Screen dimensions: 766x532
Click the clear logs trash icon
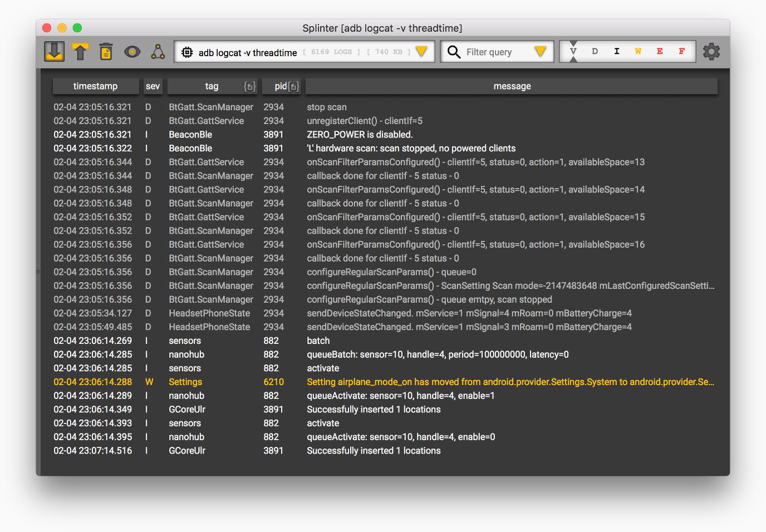[x=106, y=52]
